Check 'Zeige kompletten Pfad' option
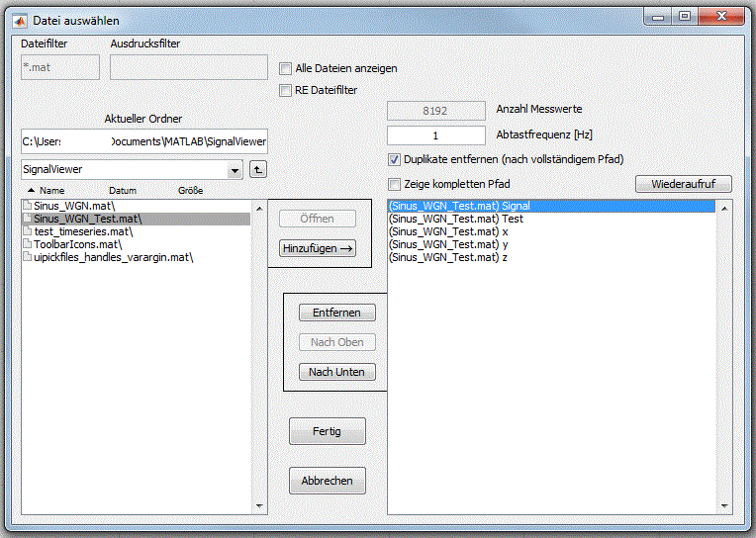 [395, 184]
